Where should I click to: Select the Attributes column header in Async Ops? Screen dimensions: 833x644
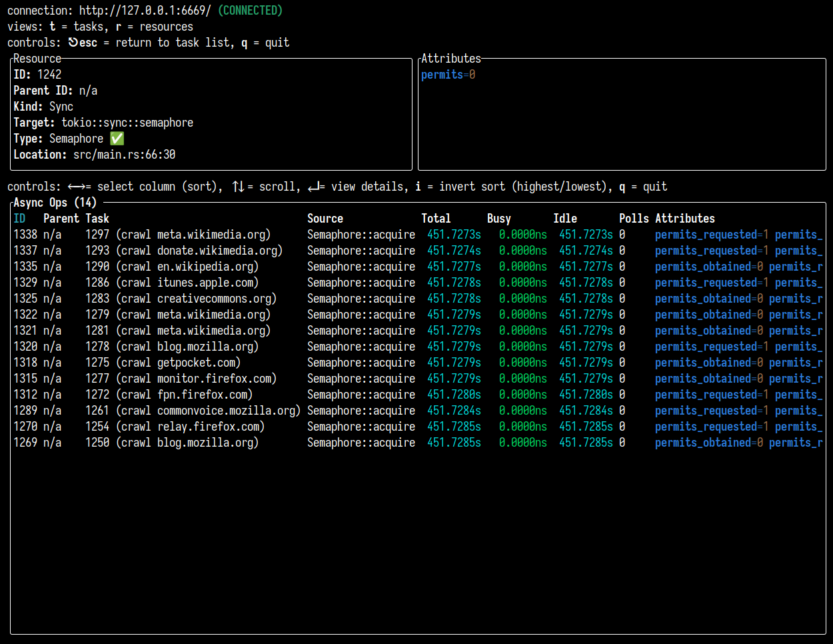(685, 219)
